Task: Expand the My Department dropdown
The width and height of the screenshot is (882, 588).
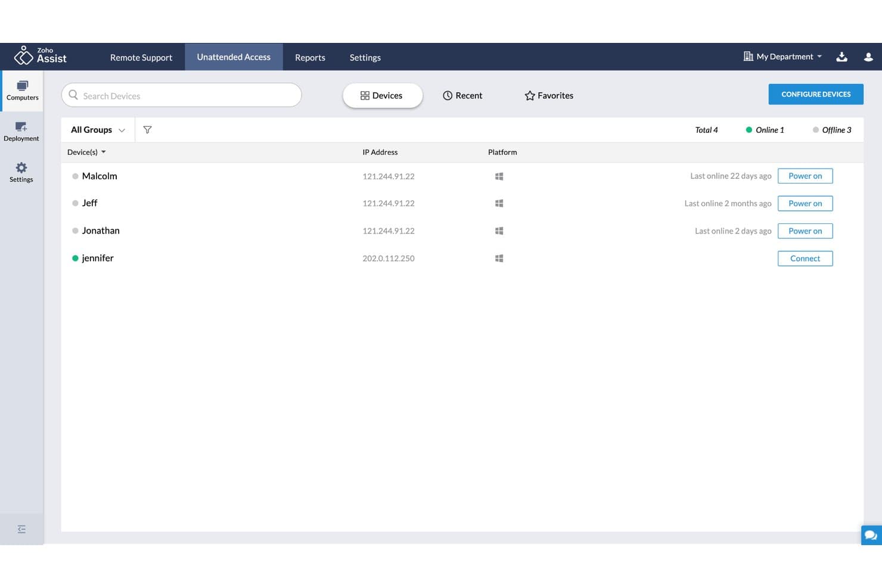Action: point(783,57)
